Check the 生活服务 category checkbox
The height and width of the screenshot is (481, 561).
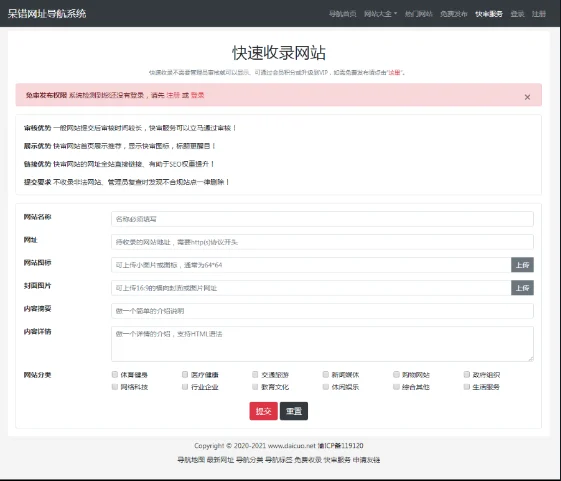point(467,387)
